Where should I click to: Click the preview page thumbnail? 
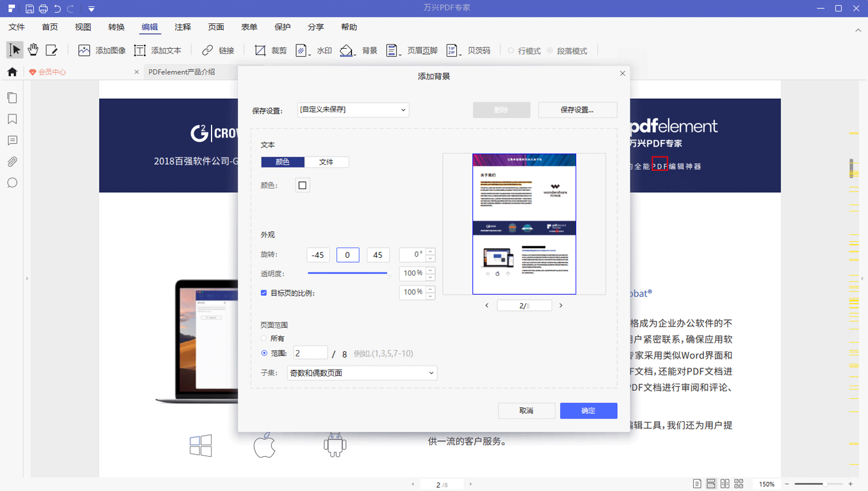pos(524,224)
